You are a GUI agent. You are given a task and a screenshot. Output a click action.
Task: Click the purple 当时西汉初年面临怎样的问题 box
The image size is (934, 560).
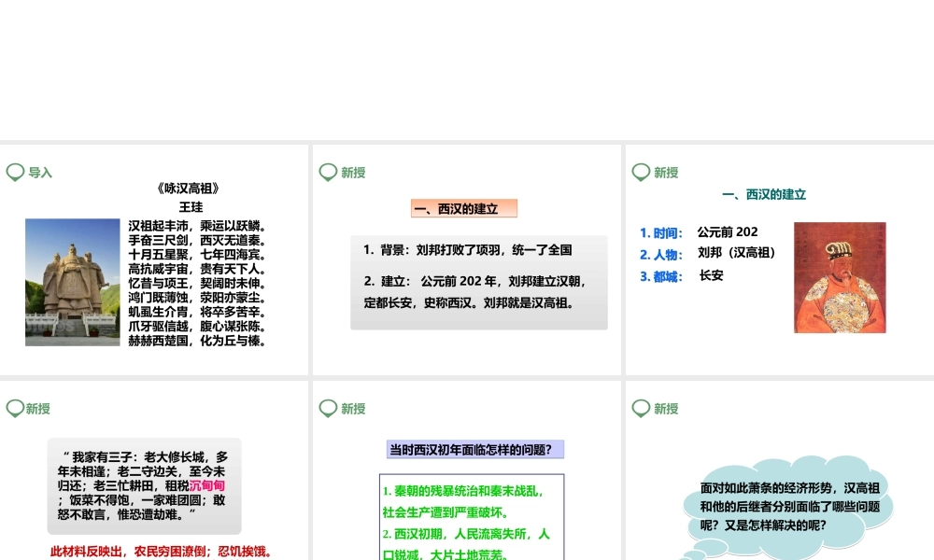click(x=475, y=449)
